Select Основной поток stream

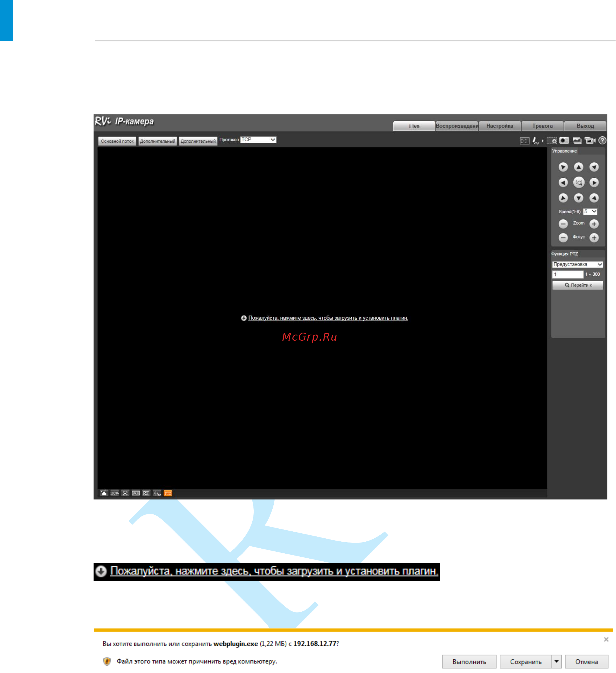[x=117, y=141]
